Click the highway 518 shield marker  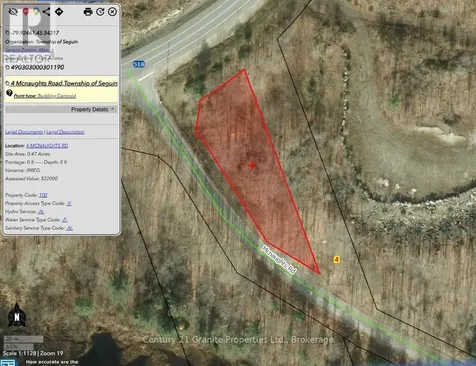coord(139,64)
